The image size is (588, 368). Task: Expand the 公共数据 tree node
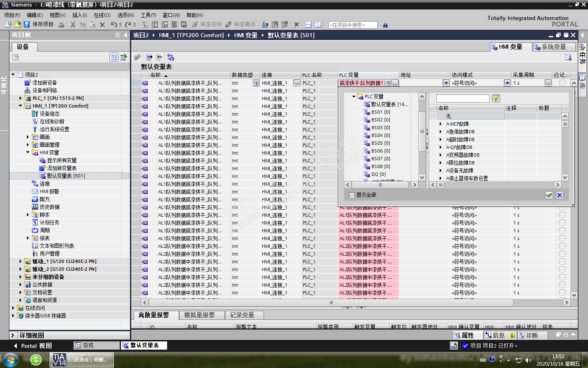click(x=20, y=285)
